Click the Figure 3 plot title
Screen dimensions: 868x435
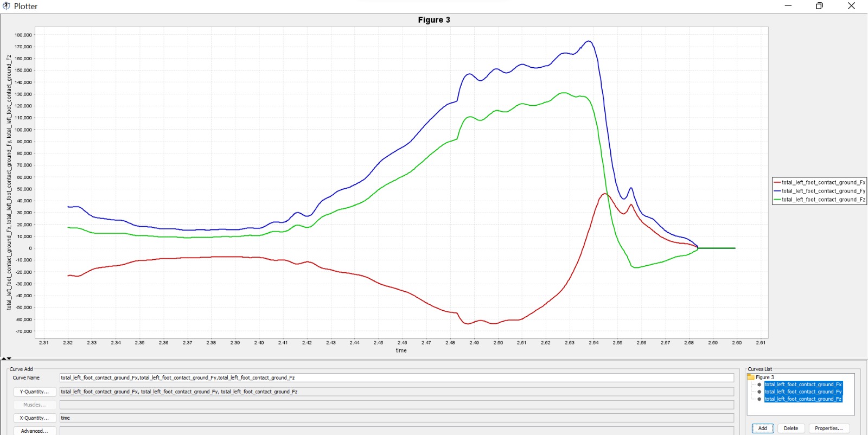coord(434,20)
